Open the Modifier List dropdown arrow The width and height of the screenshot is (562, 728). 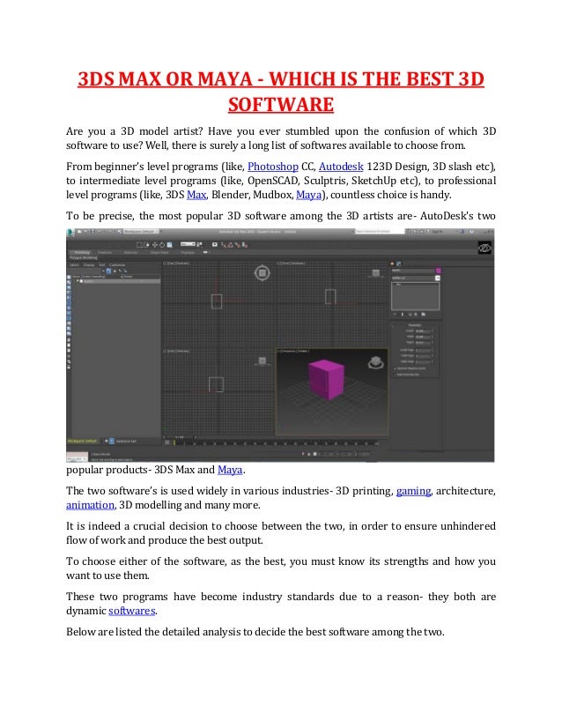point(438,279)
